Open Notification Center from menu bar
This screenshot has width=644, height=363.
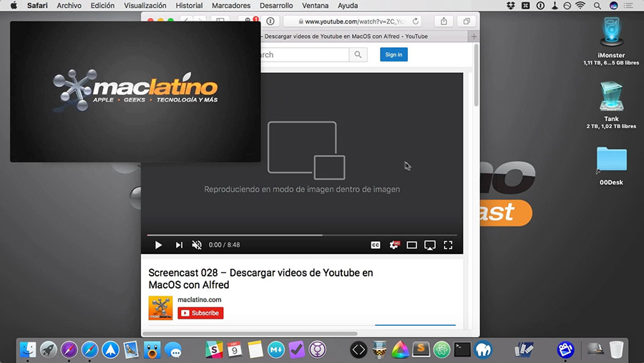[628, 5]
